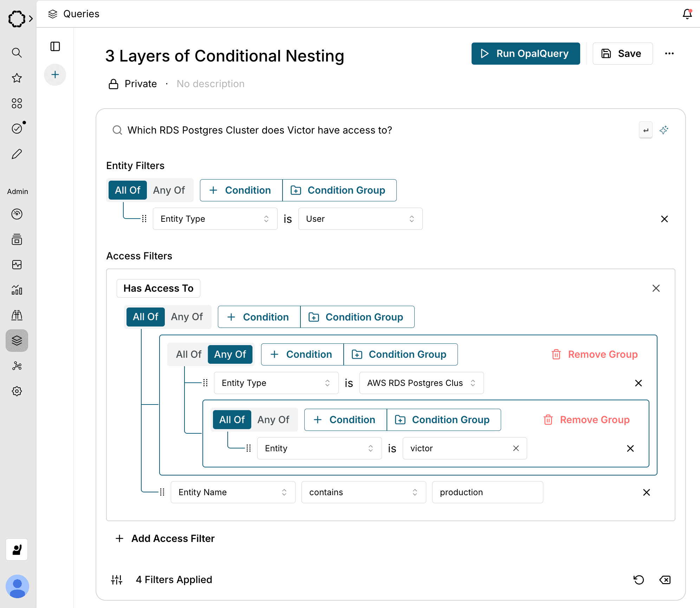This screenshot has width=700, height=608.
Task: Switch Entity Filters to Any Of
Action: (x=169, y=190)
